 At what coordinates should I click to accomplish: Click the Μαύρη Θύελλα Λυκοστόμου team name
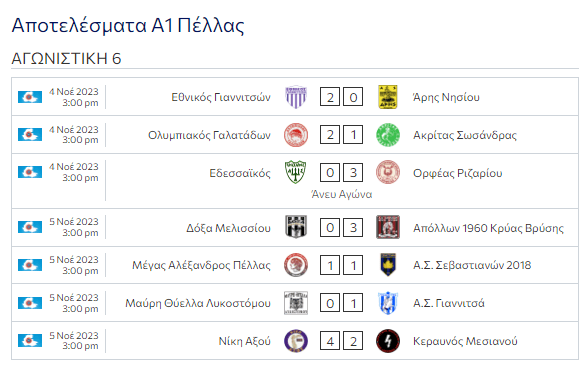tap(198, 303)
